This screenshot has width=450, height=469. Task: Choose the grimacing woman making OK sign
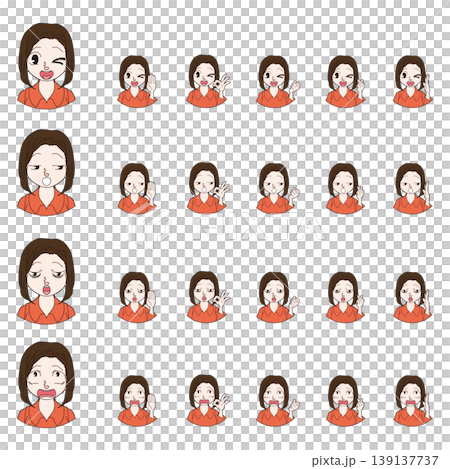click(208, 400)
